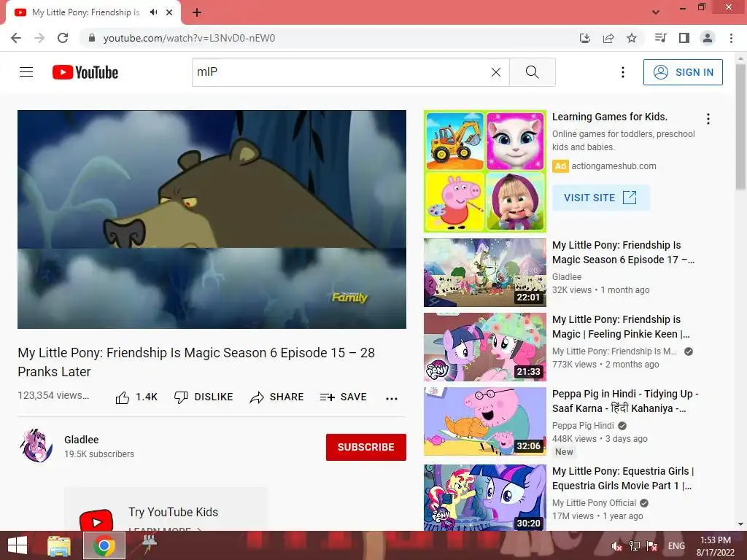The width and height of the screenshot is (747, 560).
Task: Open the Gladlee channel name link
Action: [x=82, y=440]
